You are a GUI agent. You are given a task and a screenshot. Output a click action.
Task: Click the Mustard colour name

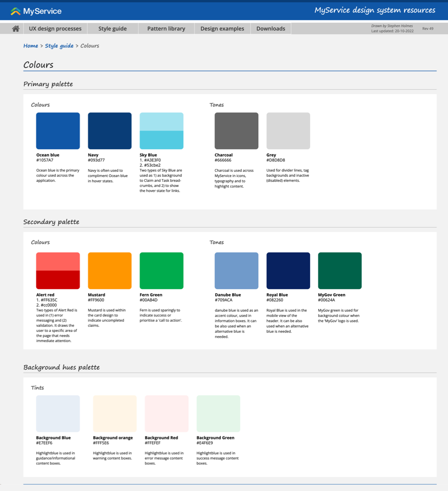[x=97, y=295]
